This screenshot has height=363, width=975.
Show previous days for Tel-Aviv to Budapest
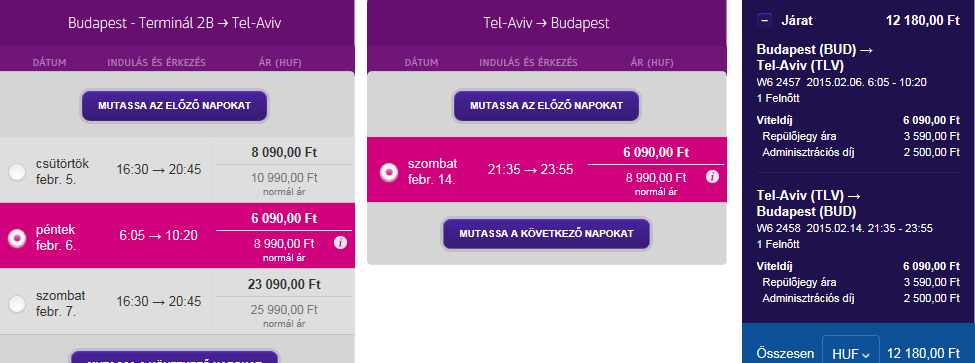546,106
